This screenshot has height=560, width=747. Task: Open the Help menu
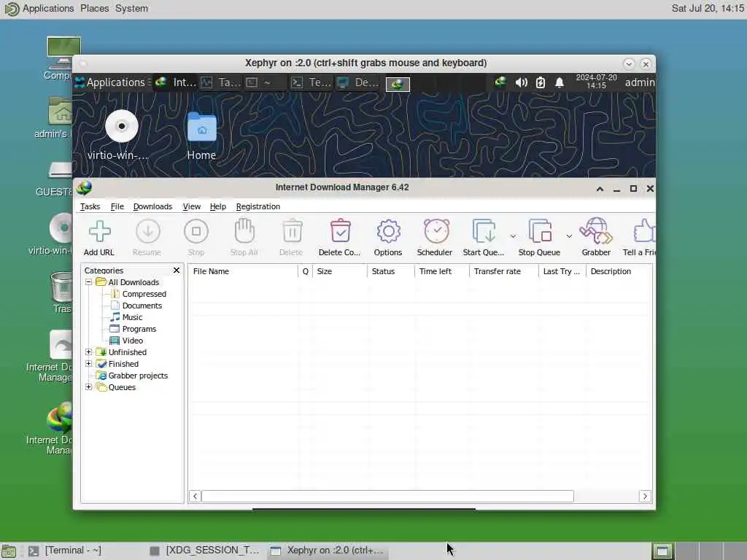click(217, 206)
